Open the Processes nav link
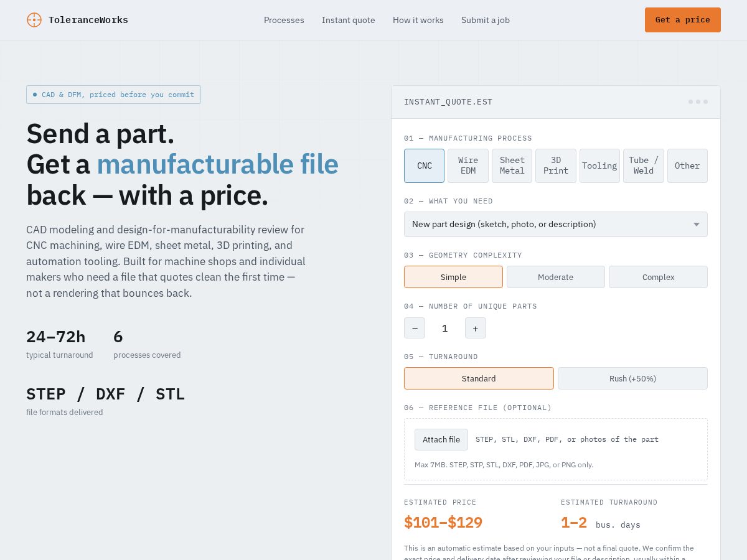The image size is (747, 560). [284, 20]
